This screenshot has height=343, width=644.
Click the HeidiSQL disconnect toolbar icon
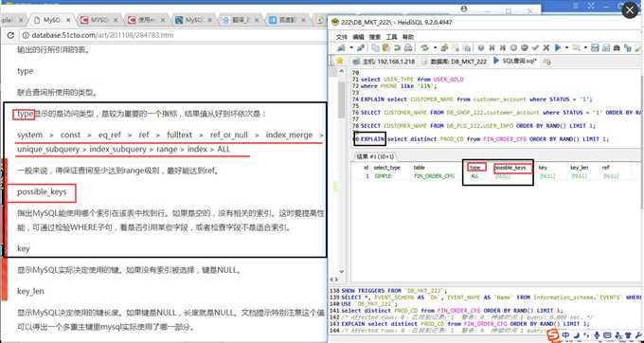coord(361,48)
